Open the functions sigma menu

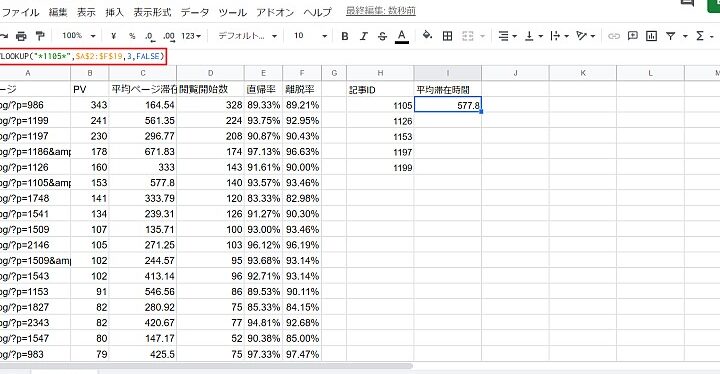(700, 36)
